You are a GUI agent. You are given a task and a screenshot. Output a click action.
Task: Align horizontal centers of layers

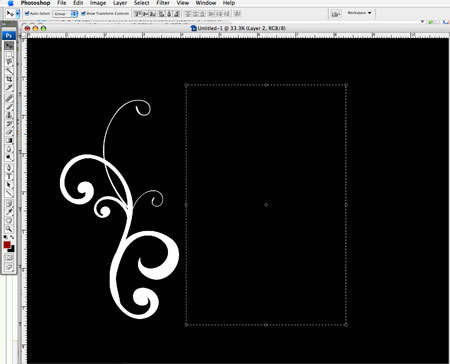click(169, 14)
